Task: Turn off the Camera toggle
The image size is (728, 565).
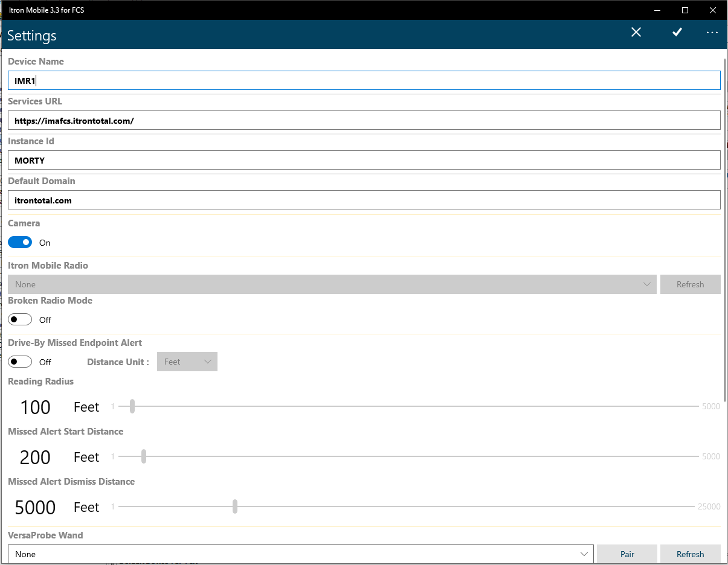Action: [20, 243]
